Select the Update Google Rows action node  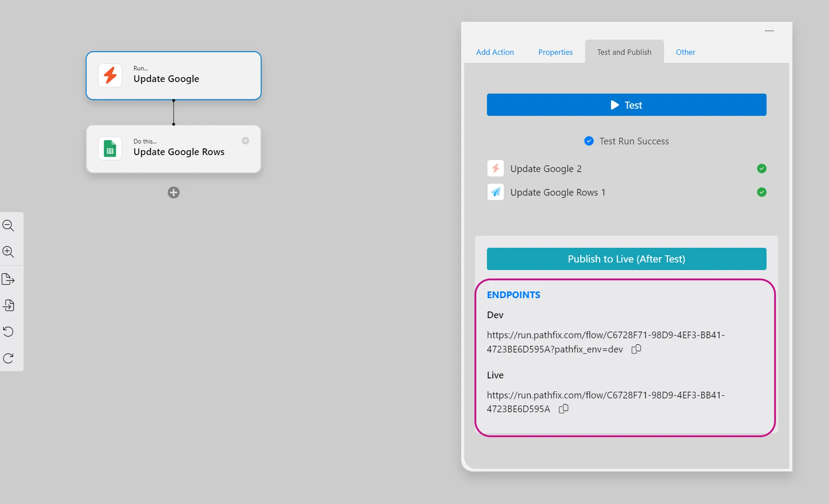pyautogui.click(x=173, y=149)
